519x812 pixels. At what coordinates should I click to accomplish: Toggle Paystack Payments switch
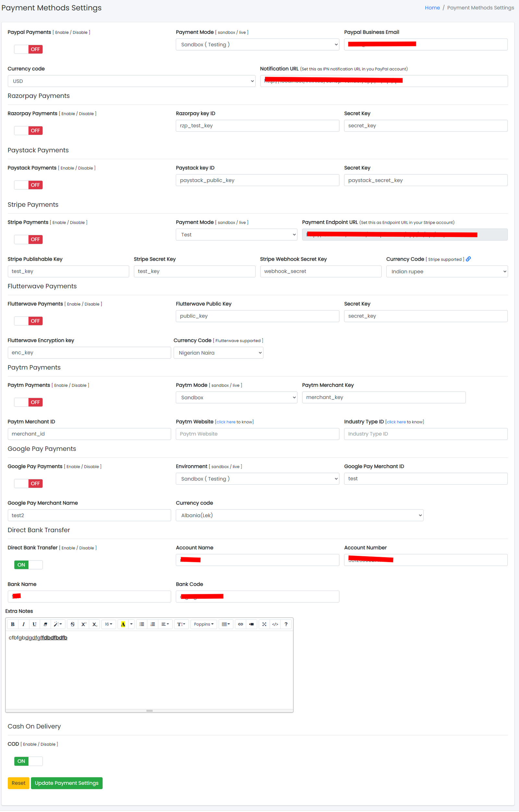[x=28, y=185]
